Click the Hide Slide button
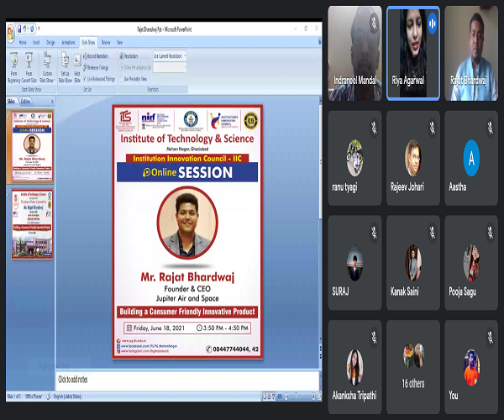 tap(77, 67)
